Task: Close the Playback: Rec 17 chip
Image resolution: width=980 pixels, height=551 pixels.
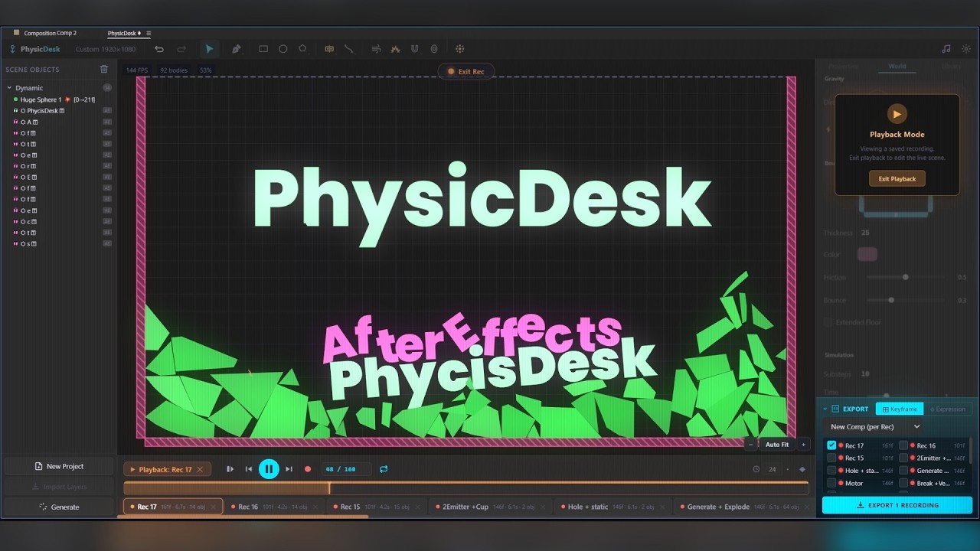Action: pyautogui.click(x=200, y=470)
